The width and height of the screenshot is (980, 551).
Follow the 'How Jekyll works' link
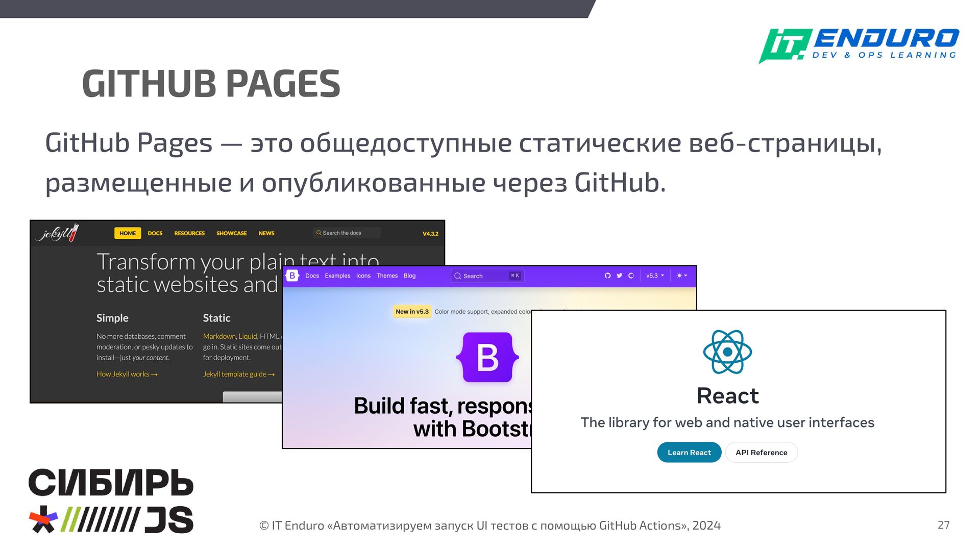(127, 374)
